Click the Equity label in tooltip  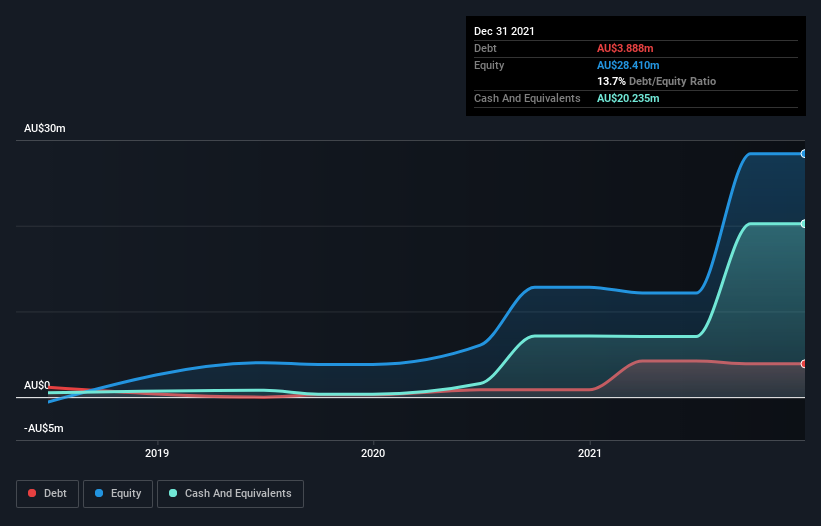(x=489, y=65)
